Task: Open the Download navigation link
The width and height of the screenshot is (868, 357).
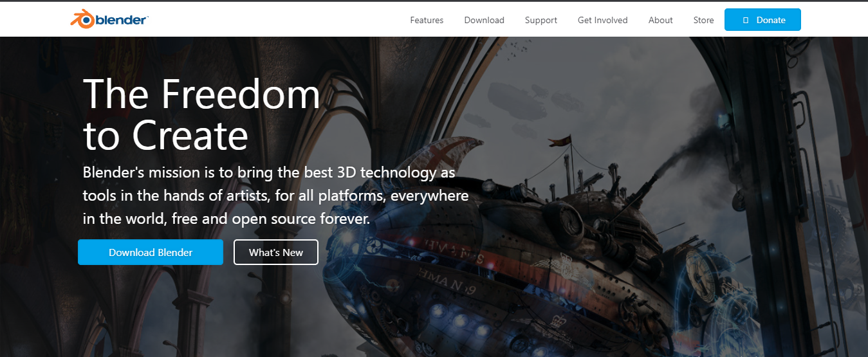Action: (x=485, y=20)
